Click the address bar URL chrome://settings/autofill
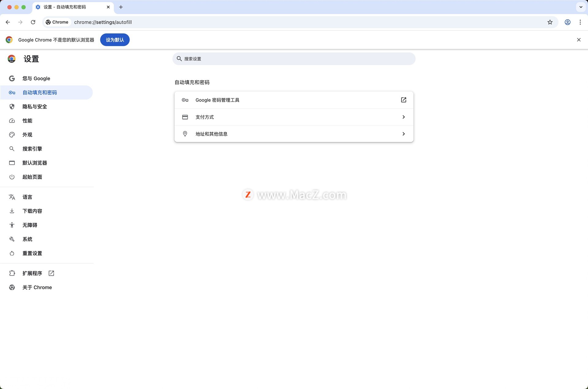 (103, 22)
